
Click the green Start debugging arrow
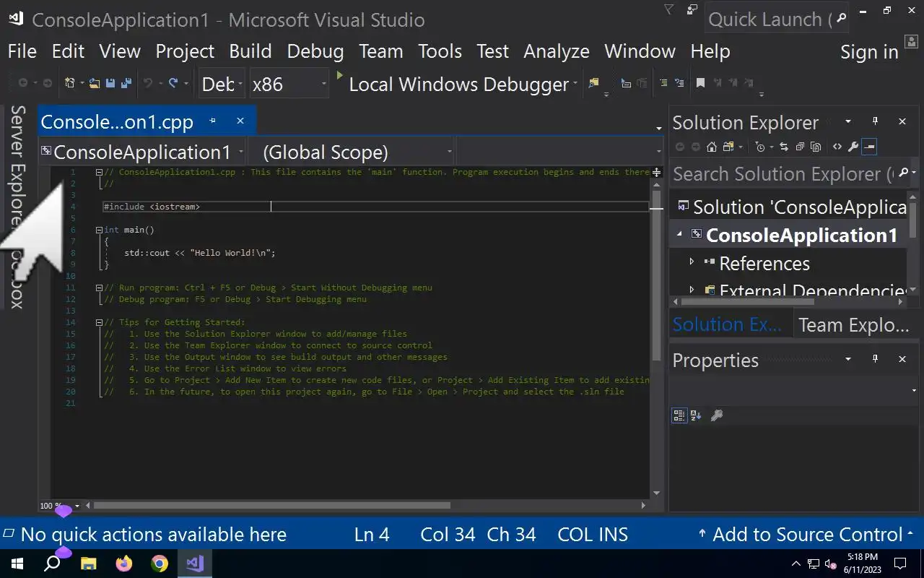(x=340, y=75)
